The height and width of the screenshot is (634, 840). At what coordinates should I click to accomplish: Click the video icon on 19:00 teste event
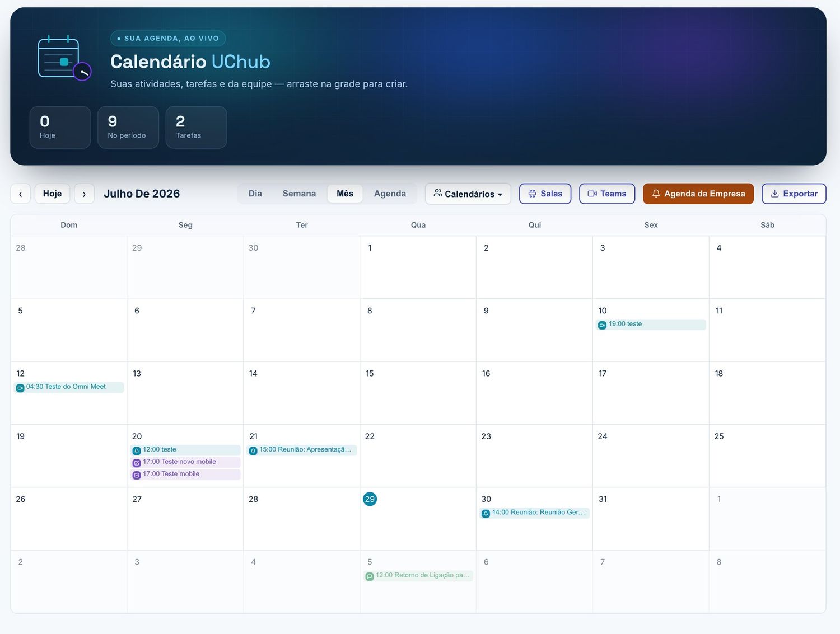602,325
